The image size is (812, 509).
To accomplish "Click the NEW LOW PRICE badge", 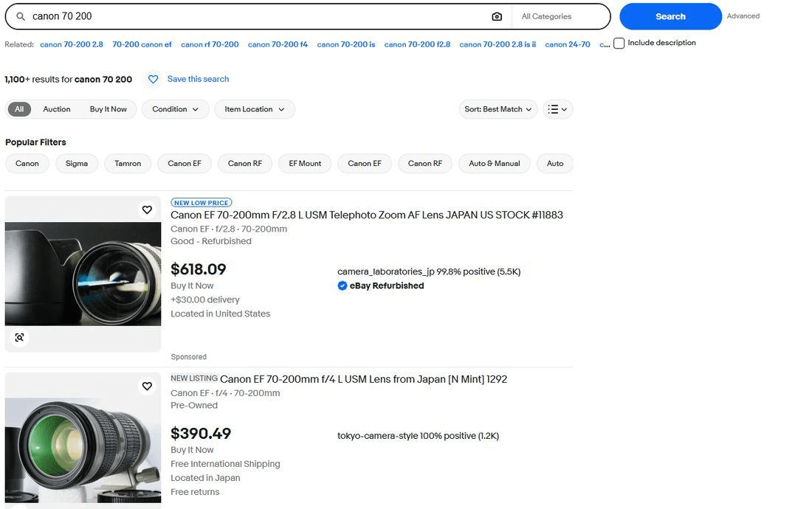I will coord(202,203).
